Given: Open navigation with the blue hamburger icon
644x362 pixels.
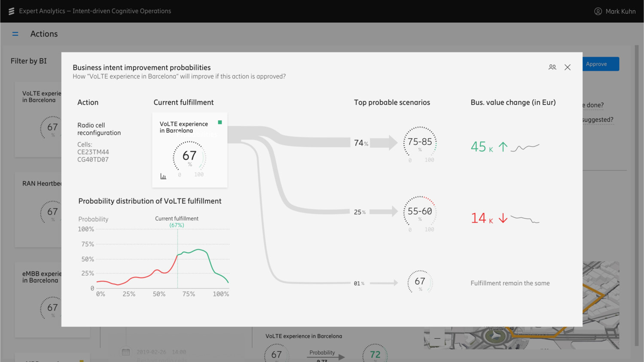Looking at the screenshot, I should (x=15, y=33).
